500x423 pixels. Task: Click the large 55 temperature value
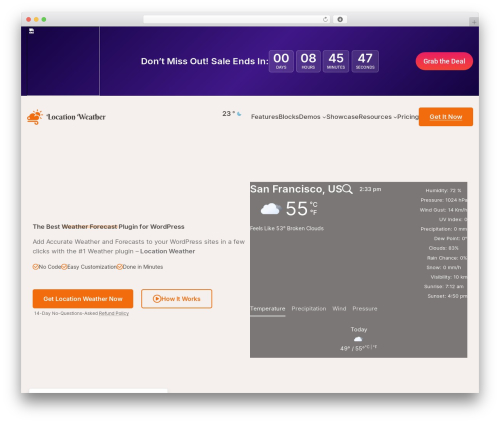click(297, 209)
